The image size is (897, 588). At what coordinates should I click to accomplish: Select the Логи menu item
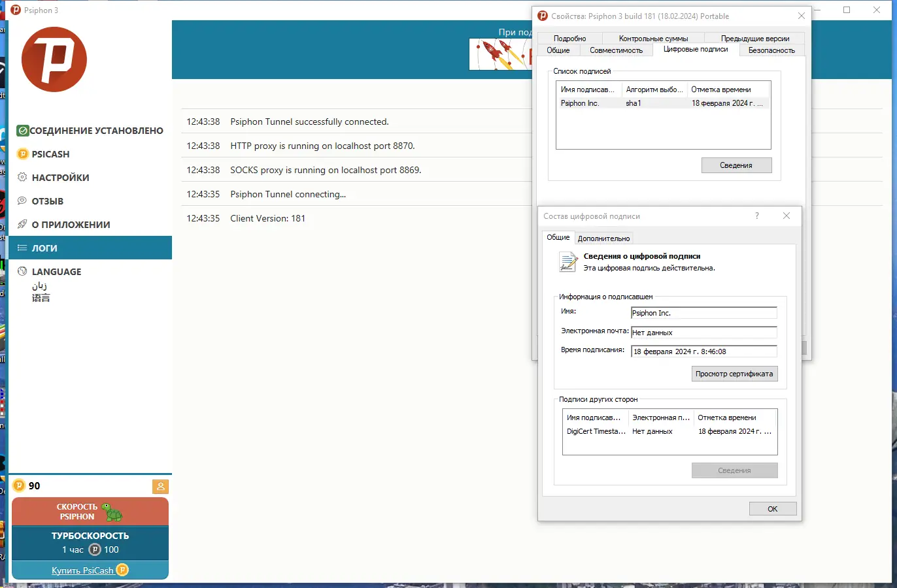[x=90, y=248]
